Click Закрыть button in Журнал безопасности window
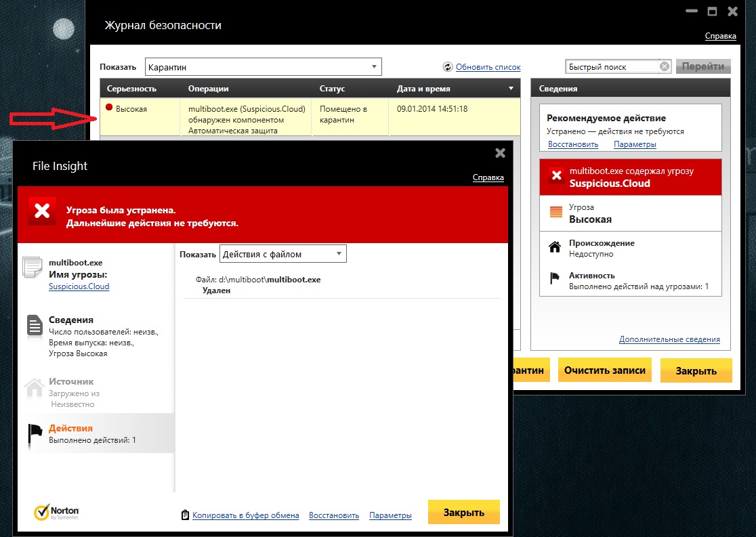Viewport: 756px width, 537px height. click(x=696, y=370)
